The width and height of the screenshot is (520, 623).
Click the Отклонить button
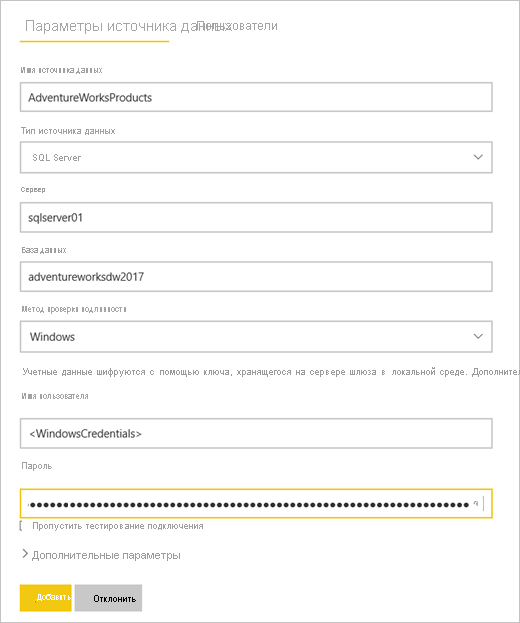108,598
